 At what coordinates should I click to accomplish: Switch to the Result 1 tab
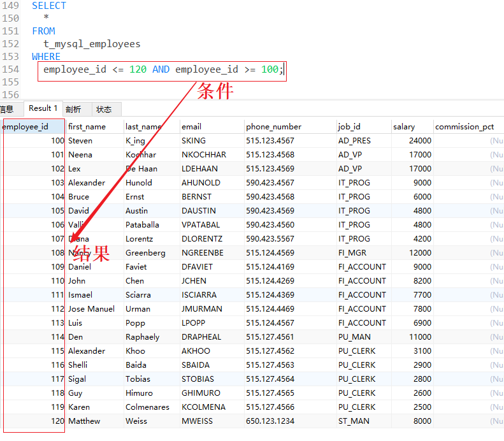43,108
